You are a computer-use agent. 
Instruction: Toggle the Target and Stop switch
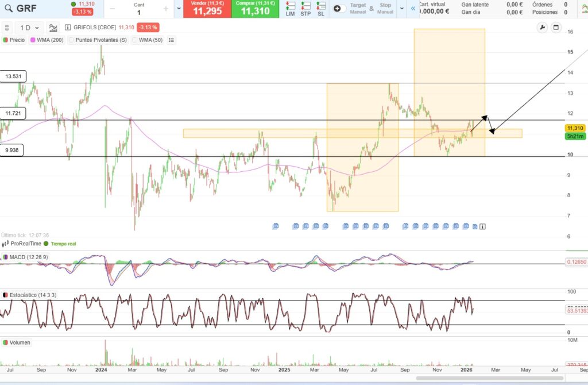(x=339, y=9)
